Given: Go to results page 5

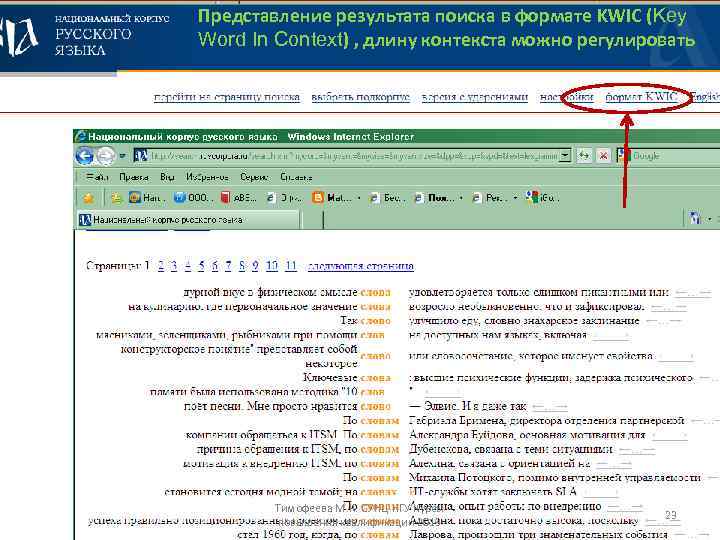Looking at the screenshot, I should [201, 265].
